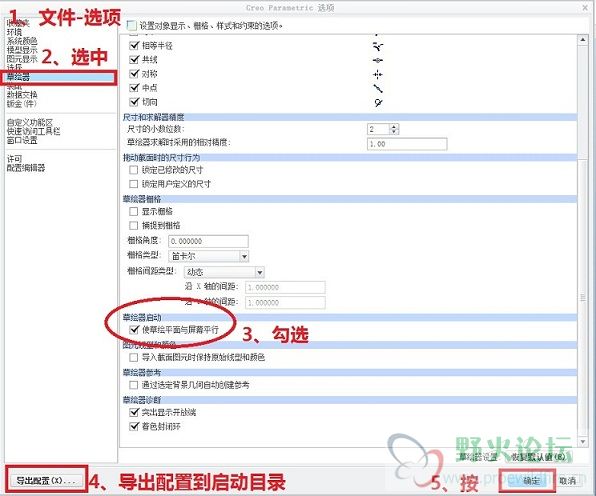Click the symmetric (对称) constraint icon
This screenshot has height=496, width=596.
click(x=378, y=74)
